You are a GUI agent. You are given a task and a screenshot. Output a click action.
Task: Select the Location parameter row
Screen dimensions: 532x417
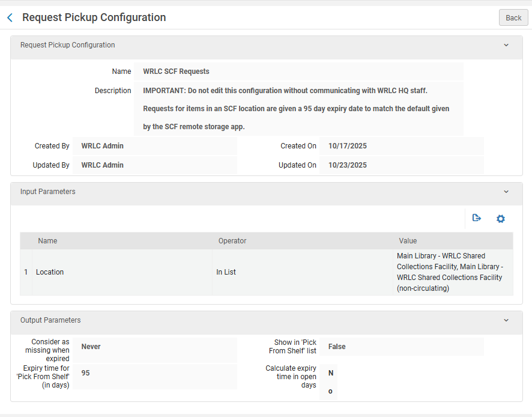point(50,272)
